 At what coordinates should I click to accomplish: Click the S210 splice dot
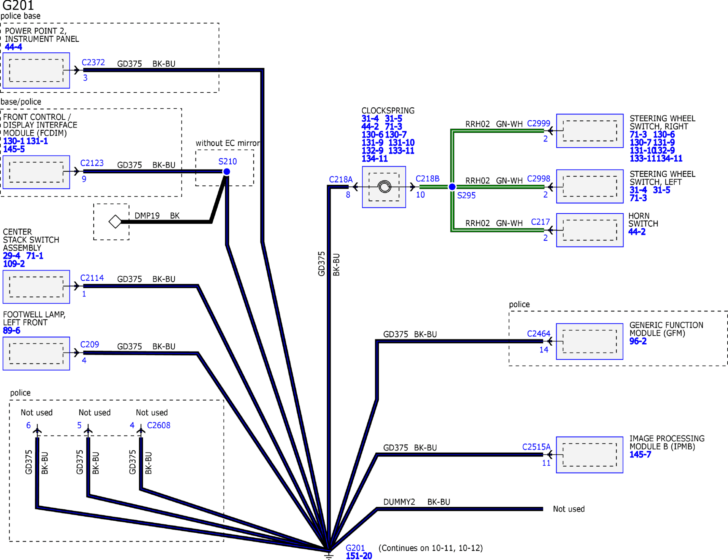(227, 172)
